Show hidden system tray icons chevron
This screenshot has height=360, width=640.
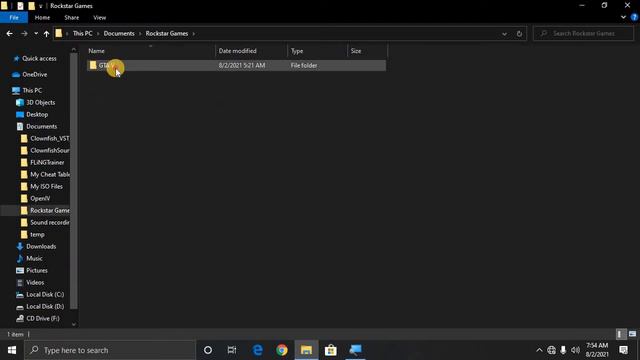(x=539, y=350)
